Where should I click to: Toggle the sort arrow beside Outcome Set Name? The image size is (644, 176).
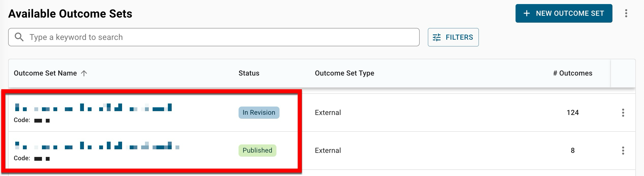tap(84, 73)
